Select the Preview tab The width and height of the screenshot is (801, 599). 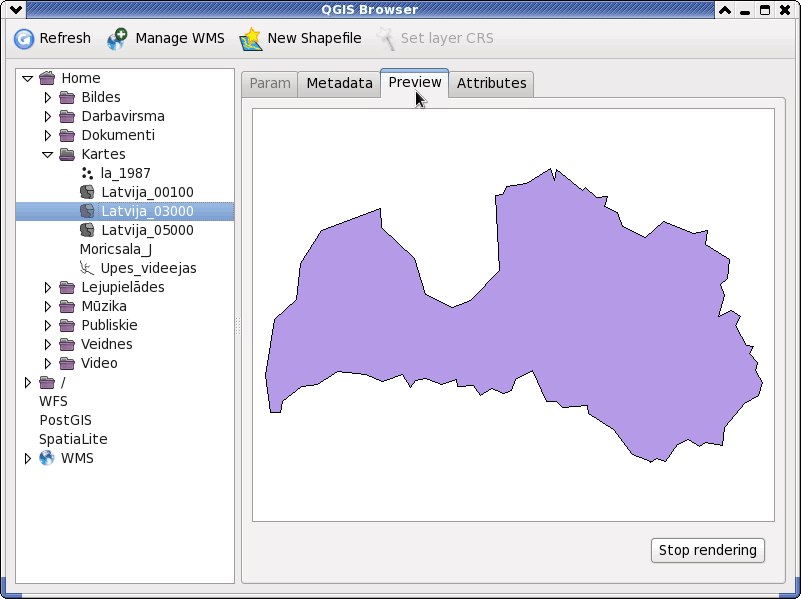point(415,82)
